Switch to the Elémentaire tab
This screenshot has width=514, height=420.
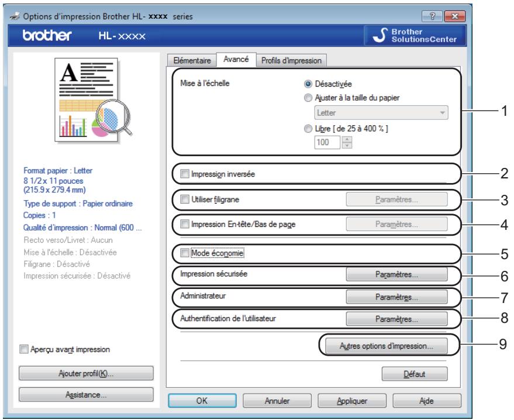(x=192, y=60)
